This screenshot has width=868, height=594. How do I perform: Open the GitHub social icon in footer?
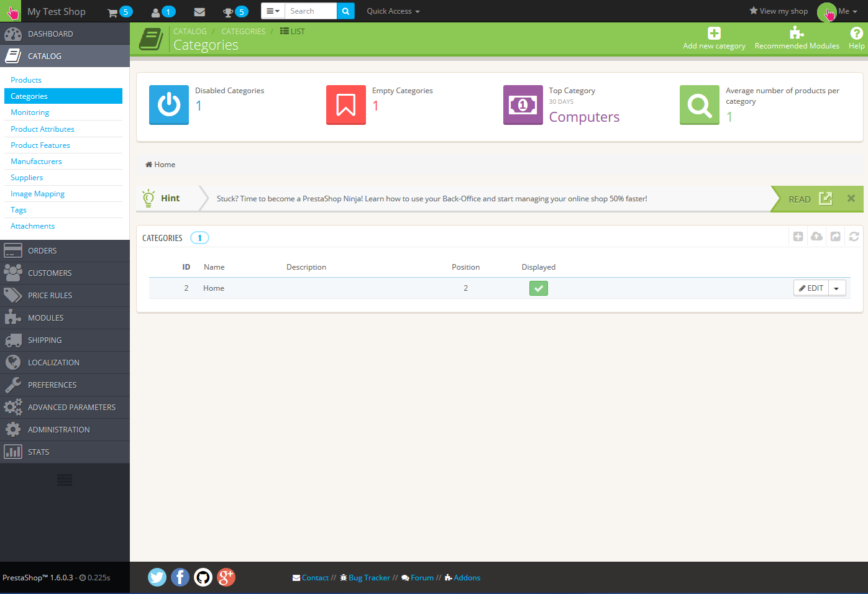[203, 577]
